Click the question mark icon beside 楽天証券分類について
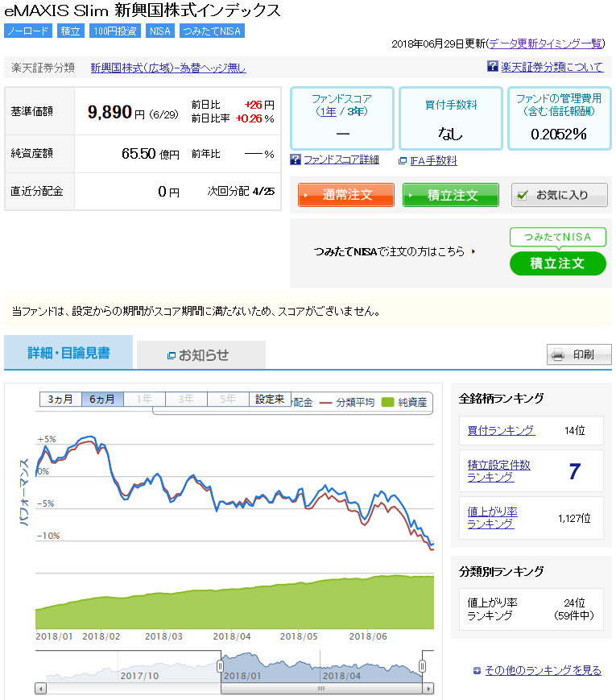 [x=492, y=67]
